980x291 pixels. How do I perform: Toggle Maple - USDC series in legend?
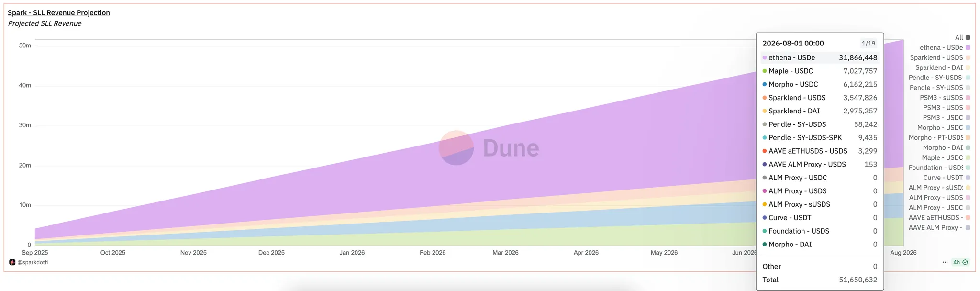pyautogui.click(x=942, y=157)
